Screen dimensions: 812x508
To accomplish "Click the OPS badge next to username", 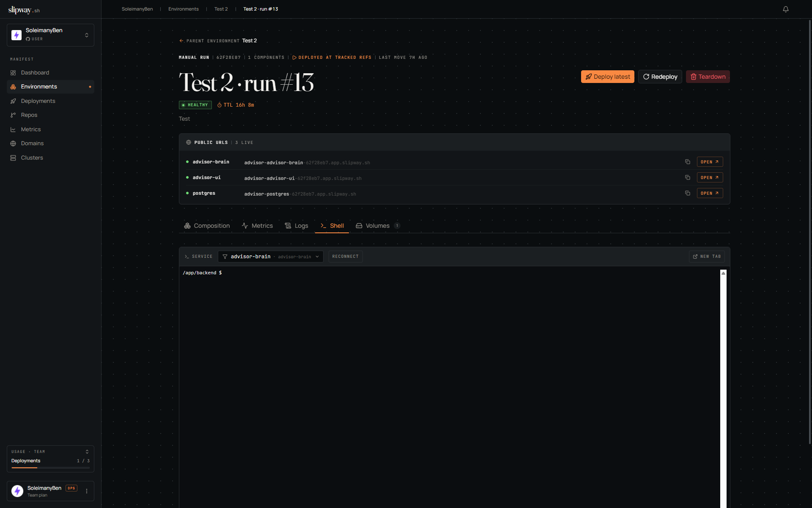I will [x=71, y=488].
